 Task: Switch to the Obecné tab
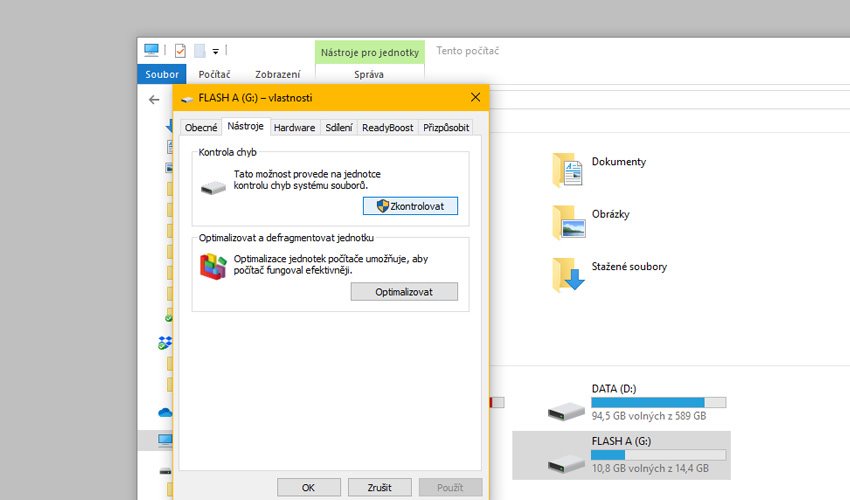(x=201, y=128)
